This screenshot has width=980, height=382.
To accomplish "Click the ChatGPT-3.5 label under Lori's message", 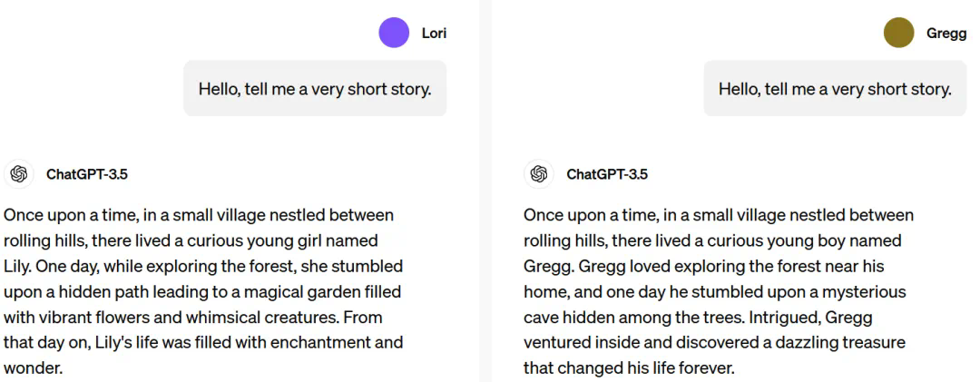I will 87,175.
